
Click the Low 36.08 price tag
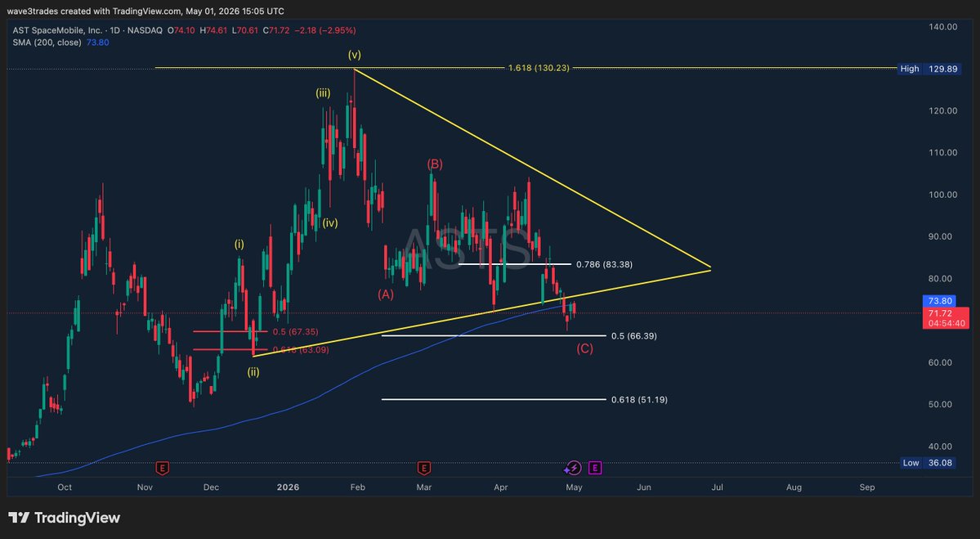[928, 463]
